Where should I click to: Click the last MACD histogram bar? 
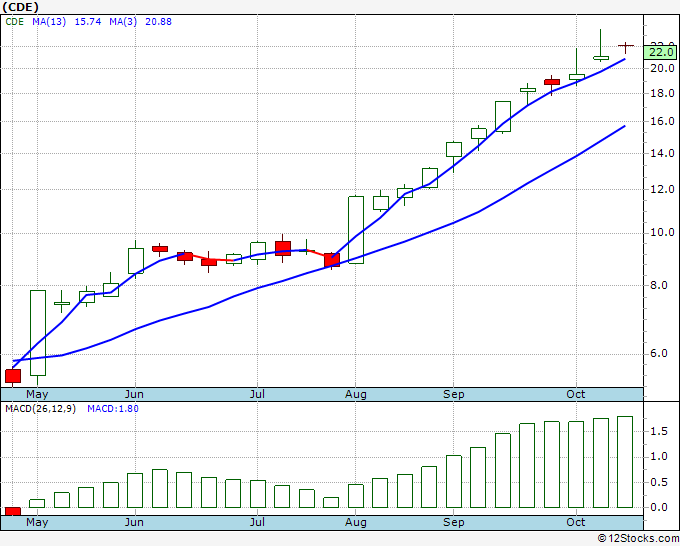[x=625, y=462]
